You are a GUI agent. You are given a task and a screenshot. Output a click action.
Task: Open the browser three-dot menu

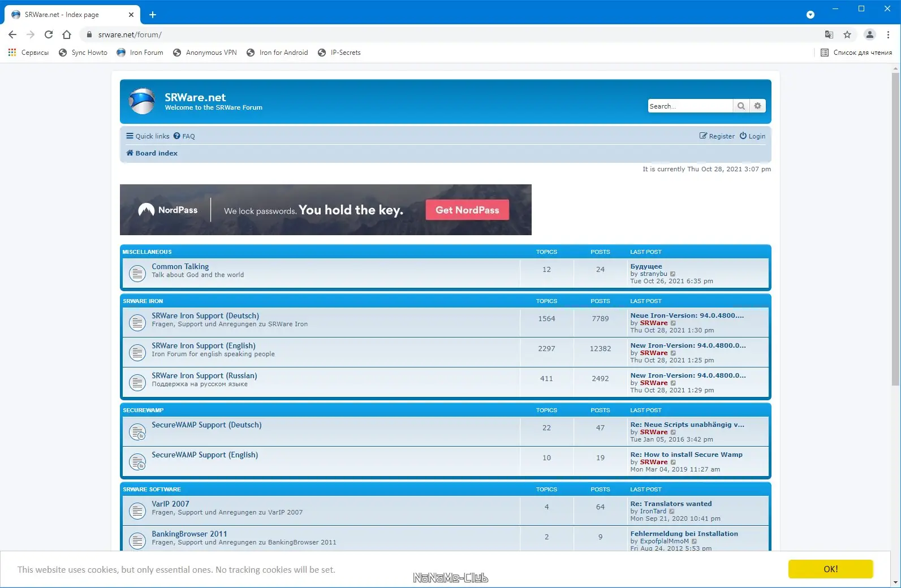(x=888, y=34)
